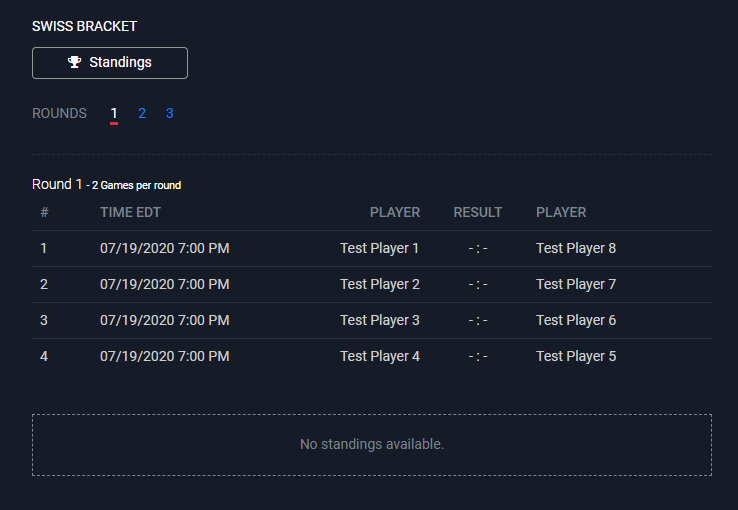
Task: Click the match 3 result score
Action: (x=478, y=320)
